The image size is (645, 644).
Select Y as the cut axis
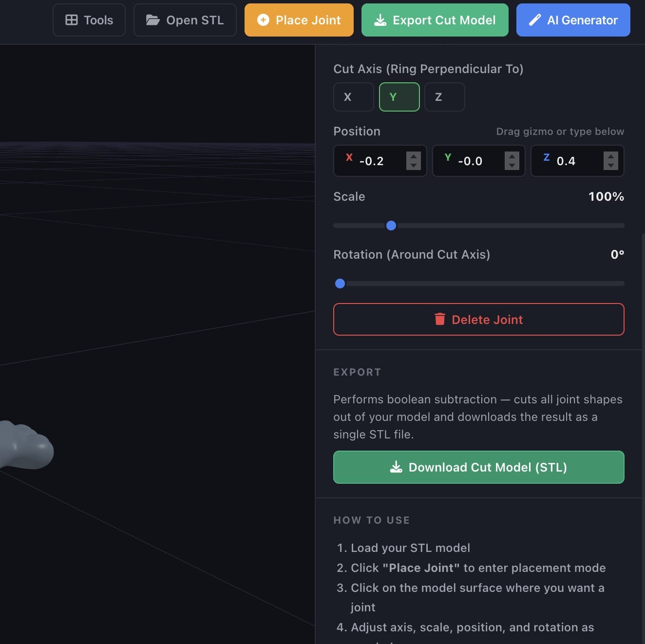click(399, 97)
